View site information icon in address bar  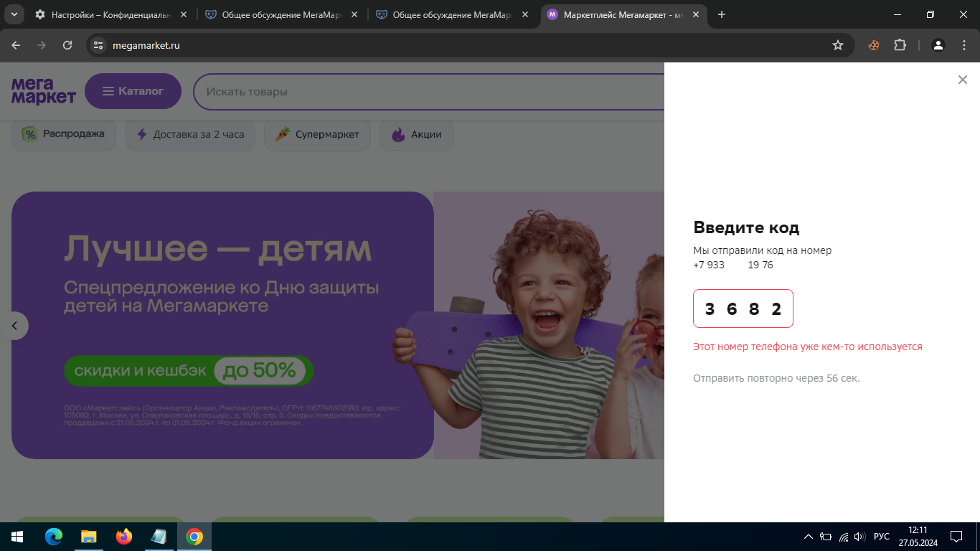[98, 45]
